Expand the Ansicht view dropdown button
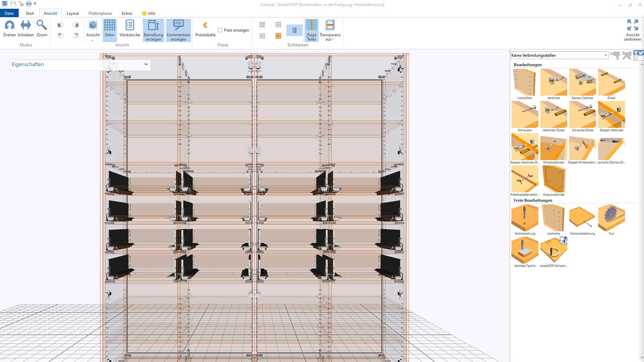Viewport: 644px width, 362px height. pyautogui.click(x=93, y=39)
